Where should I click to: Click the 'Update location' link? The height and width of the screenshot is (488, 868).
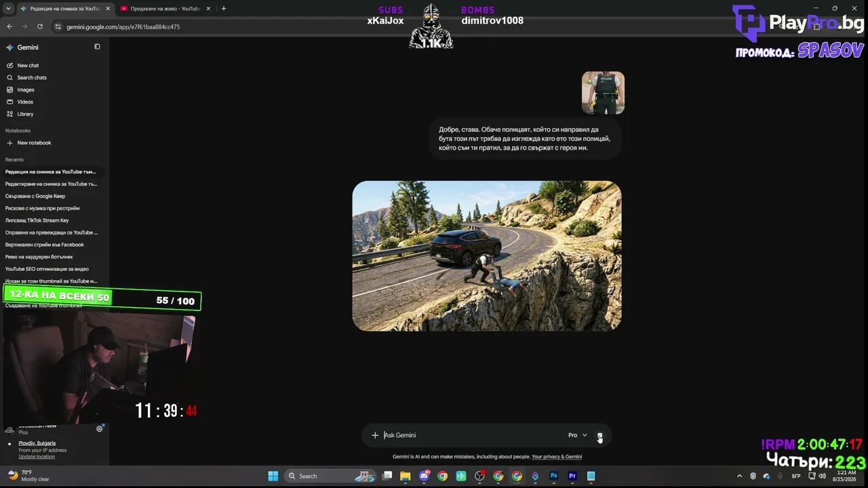pos(37,457)
